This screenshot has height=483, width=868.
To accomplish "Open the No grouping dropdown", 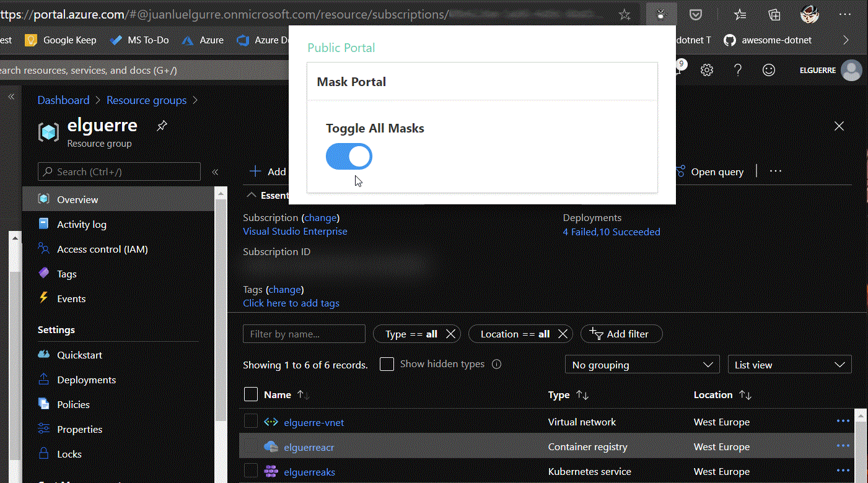I will point(642,365).
